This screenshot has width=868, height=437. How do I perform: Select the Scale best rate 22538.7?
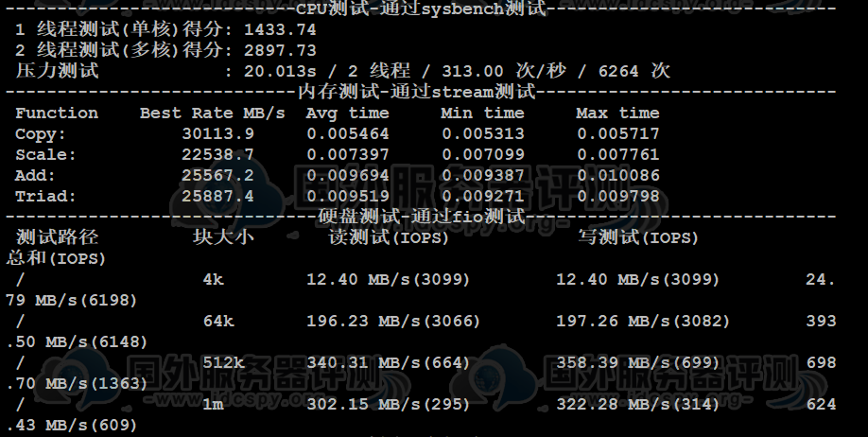tap(218, 154)
